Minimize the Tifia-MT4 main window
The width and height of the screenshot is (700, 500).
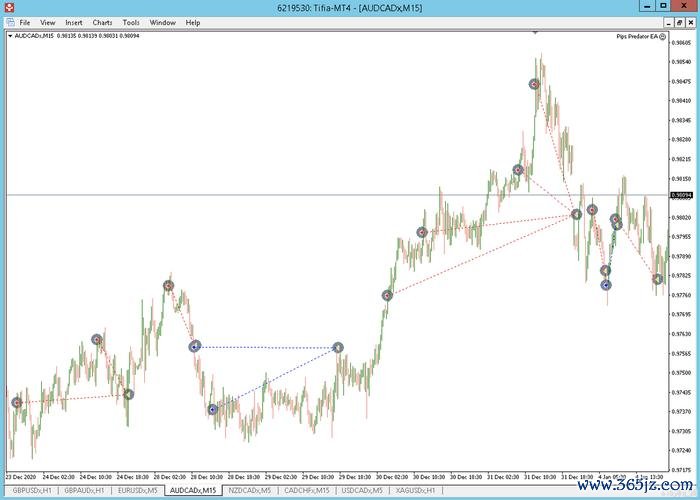coord(647,6)
